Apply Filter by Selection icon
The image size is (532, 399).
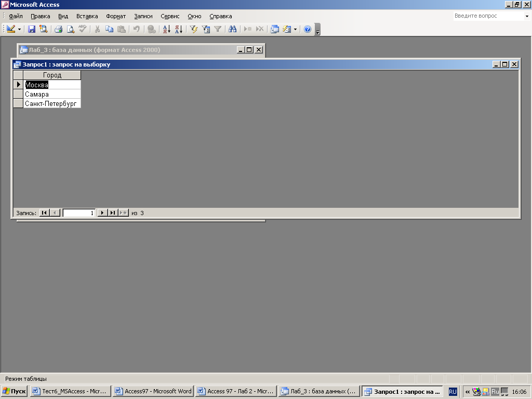point(194,29)
